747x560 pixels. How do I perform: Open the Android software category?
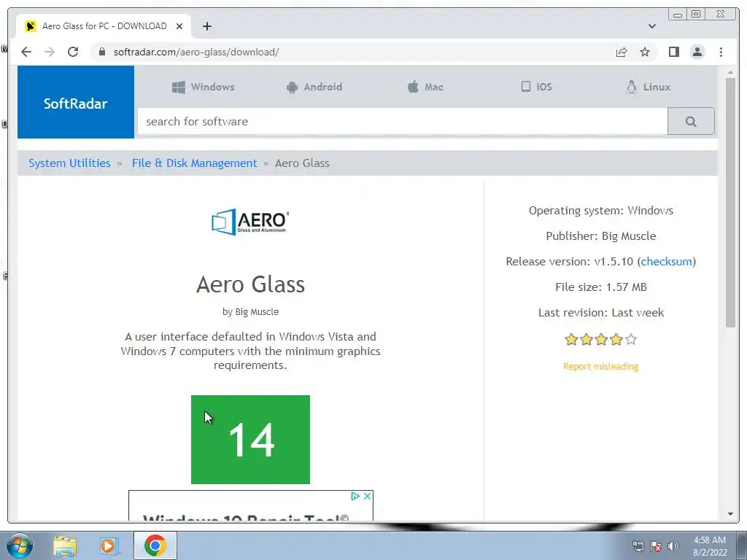click(x=314, y=87)
